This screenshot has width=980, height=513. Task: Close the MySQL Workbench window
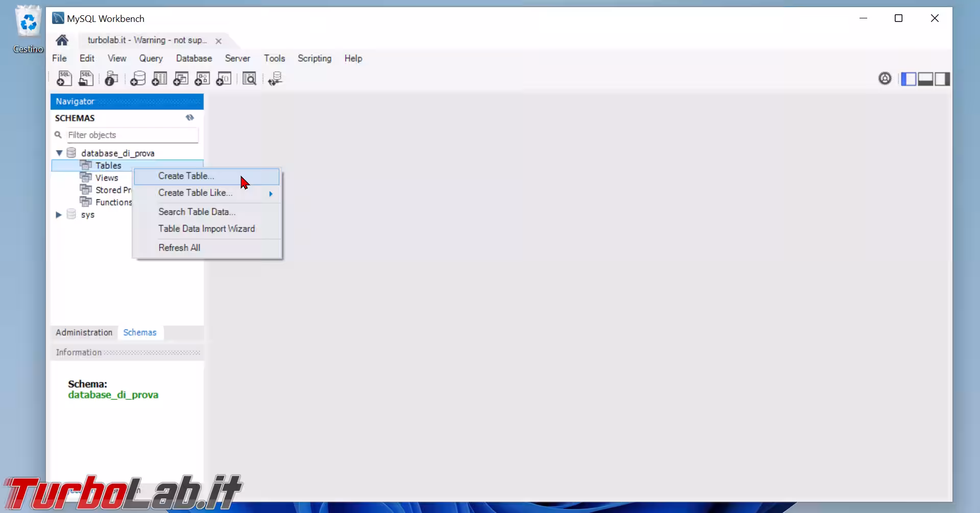click(x=935, y=18)
